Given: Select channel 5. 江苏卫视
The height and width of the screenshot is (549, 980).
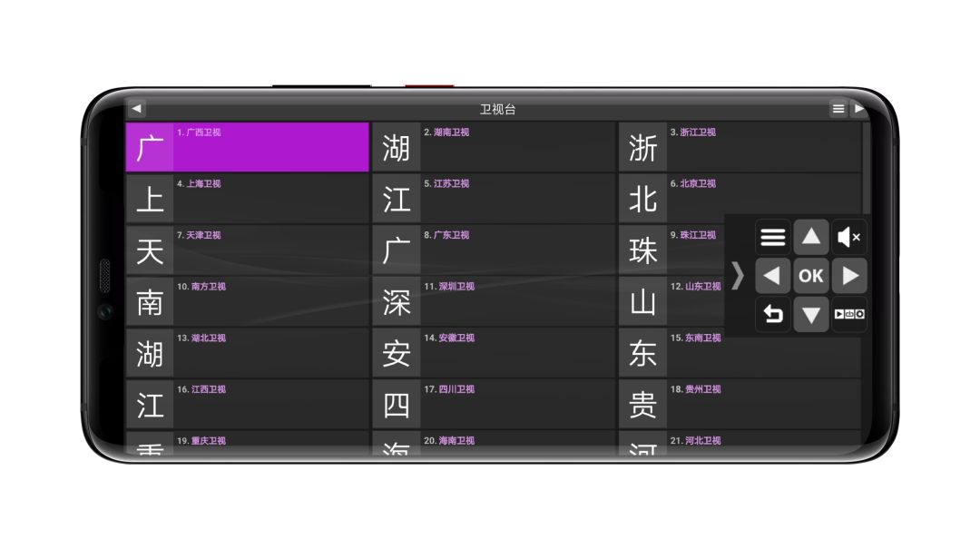Looking at the screenshot, I should tap(494, 198).
